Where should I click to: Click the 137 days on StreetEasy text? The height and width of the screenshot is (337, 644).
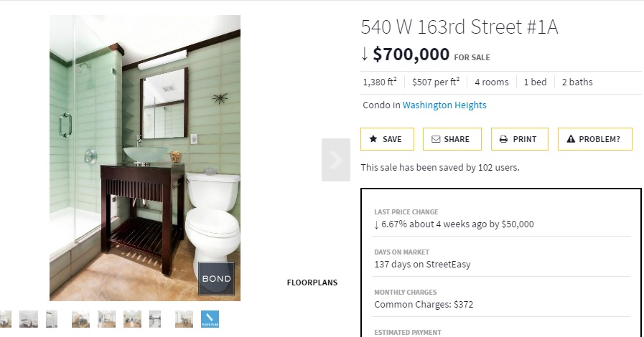(422, 265)
